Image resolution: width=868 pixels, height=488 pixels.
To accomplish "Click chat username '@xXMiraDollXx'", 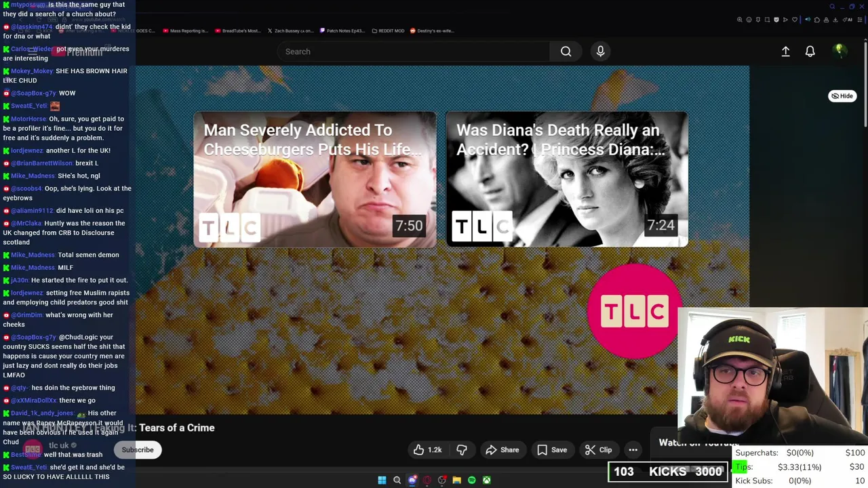I will [34, 401].
